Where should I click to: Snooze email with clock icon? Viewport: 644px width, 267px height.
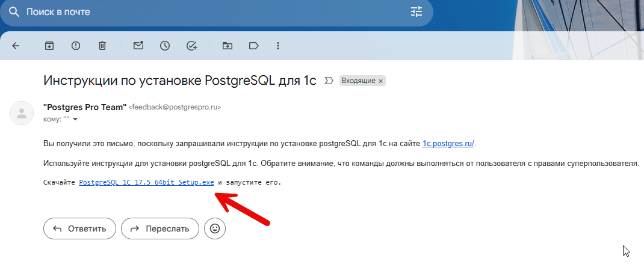[x=165, y=46]
